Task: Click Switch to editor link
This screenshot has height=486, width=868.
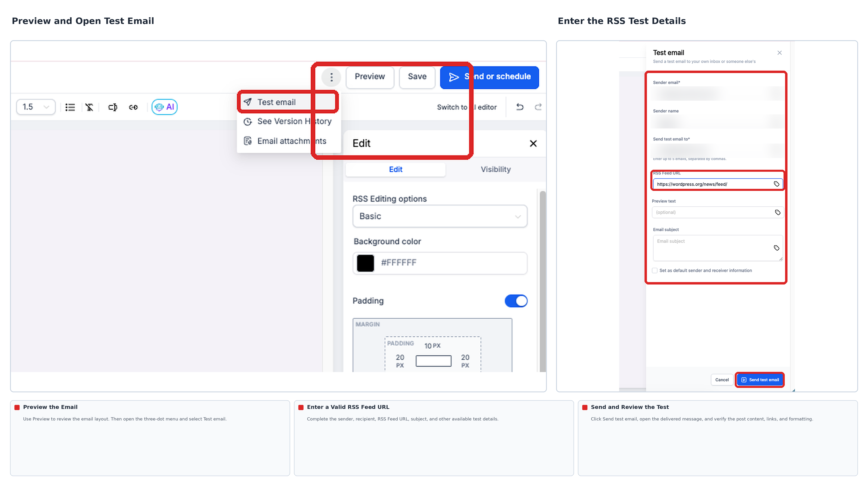Action: tap(467, 107)
